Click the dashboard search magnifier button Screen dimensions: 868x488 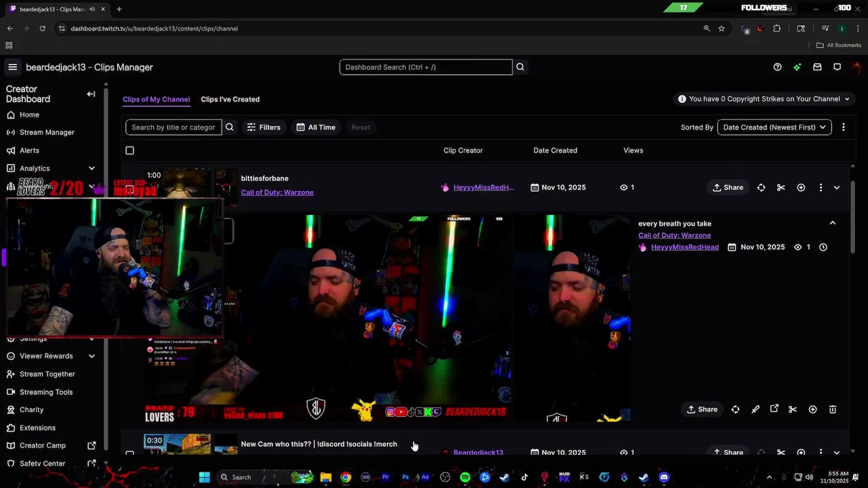(520, 67)
